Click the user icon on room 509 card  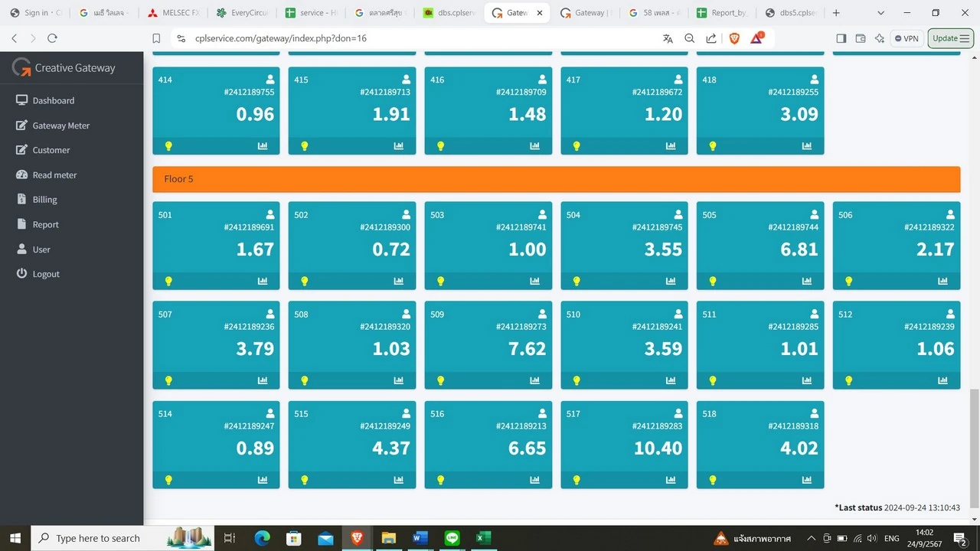[x=542, y=314]
